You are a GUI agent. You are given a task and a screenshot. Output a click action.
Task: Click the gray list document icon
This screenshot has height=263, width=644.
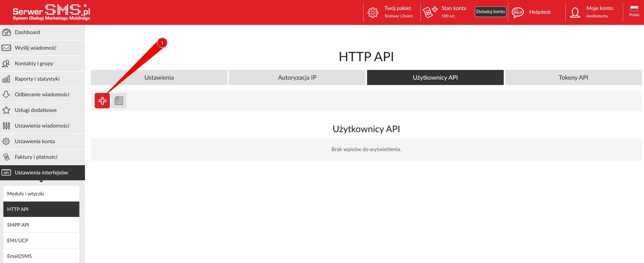click(119, 101)
